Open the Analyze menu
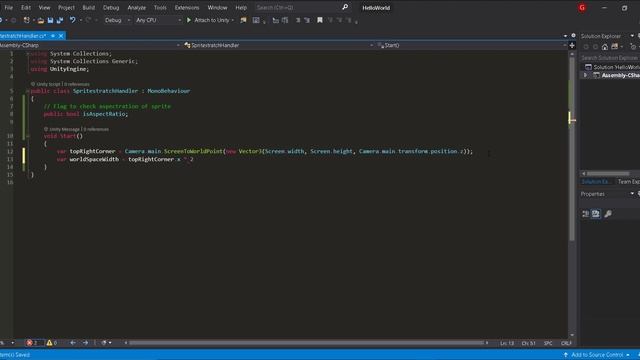640x360 pixels. (137, 7)
